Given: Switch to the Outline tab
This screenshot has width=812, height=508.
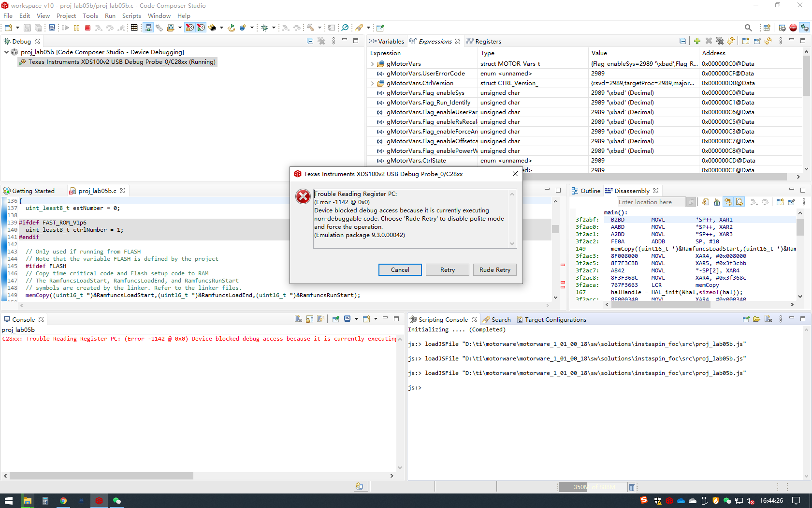Looking at the screenshot, I should [x=586, y=191].
